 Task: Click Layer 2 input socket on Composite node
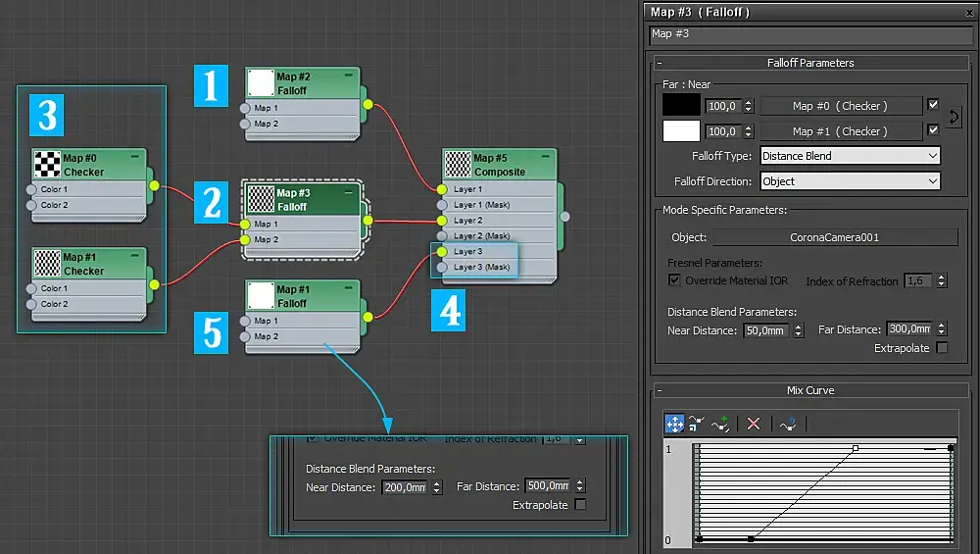pos(442,220)
